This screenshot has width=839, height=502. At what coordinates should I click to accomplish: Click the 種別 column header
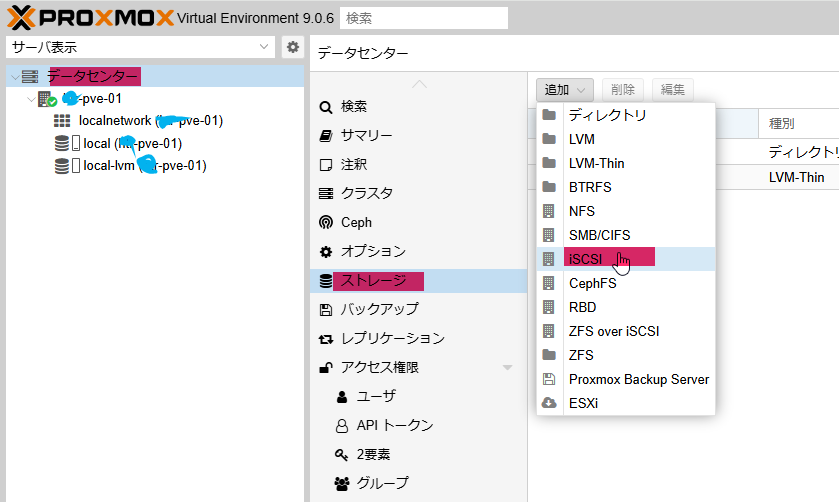(798, 124)
